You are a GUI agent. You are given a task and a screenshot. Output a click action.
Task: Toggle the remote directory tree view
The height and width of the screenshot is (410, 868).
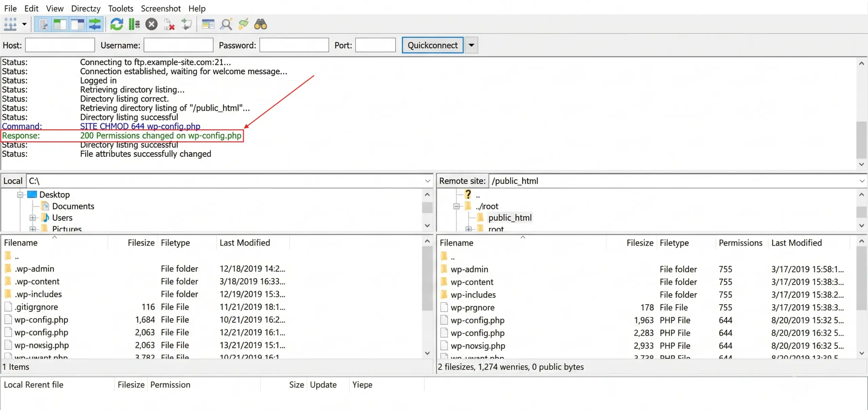78,24
